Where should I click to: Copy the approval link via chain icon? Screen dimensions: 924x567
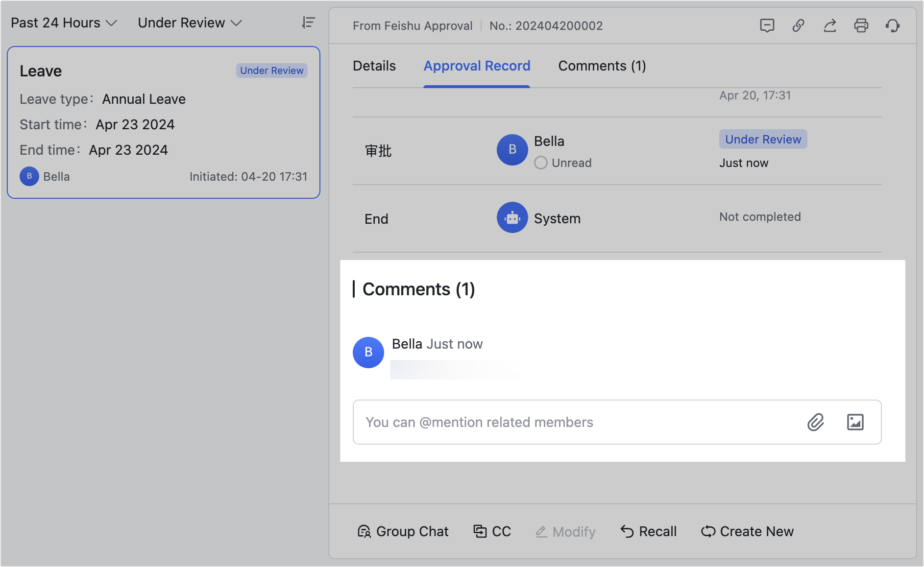[x=799, y=25]
